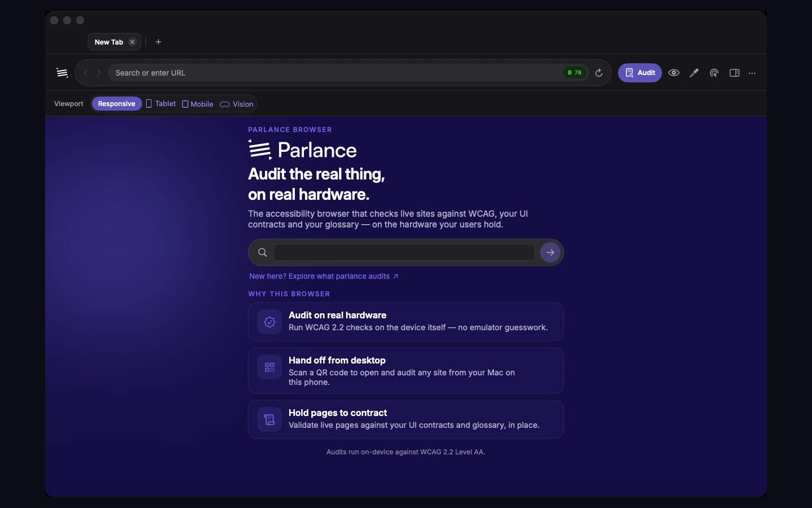This screenshot has height=508, width=812.
Task: Switch to the New Tab tab
Action: coord(109,42)
